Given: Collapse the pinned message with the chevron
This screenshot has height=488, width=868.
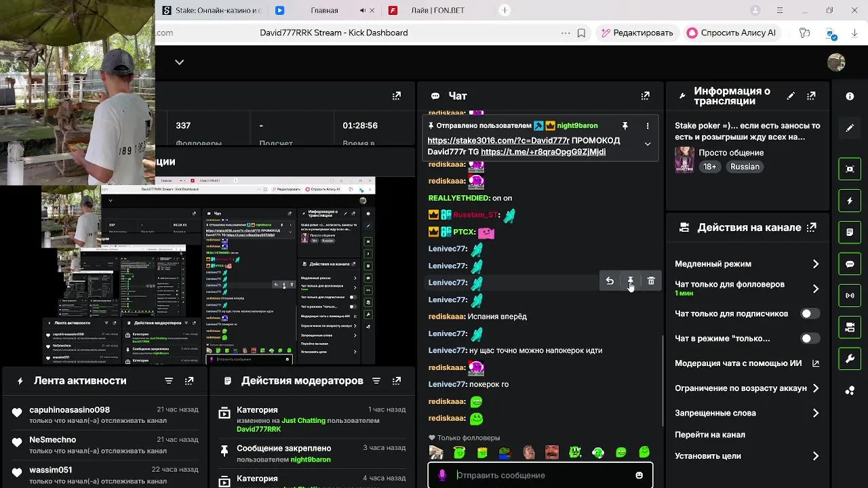Looking at the screenshot, I should (648, 144).
